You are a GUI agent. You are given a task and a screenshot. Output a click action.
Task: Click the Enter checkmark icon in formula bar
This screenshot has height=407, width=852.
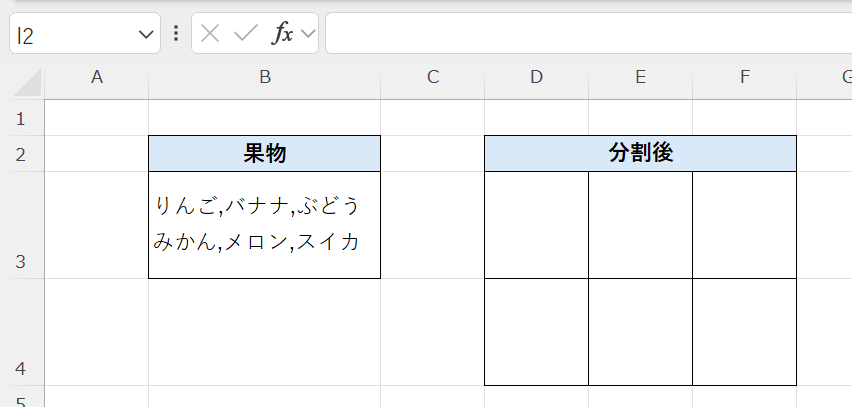click(245, 34)
